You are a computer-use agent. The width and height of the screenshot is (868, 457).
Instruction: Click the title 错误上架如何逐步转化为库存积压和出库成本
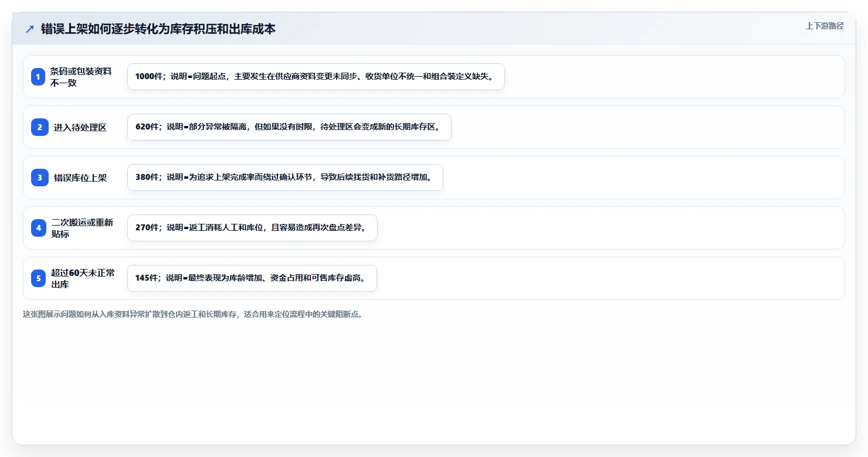click(x=158, y=29)
